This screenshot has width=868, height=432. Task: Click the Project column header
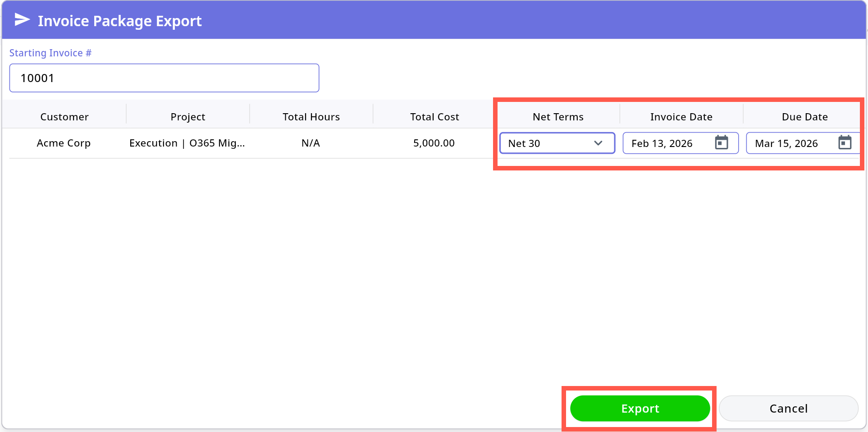(187, 117)
